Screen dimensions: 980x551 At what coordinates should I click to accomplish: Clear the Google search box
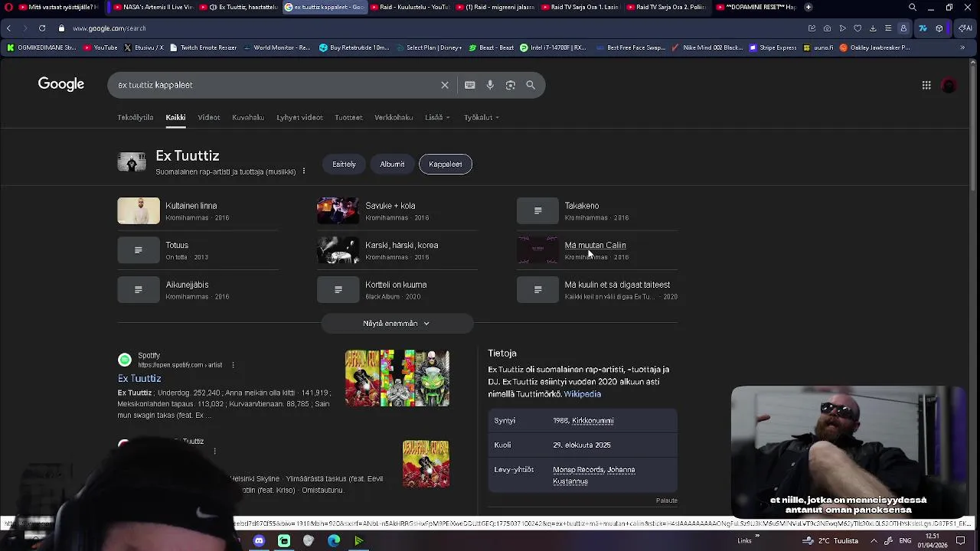[445, 85]
